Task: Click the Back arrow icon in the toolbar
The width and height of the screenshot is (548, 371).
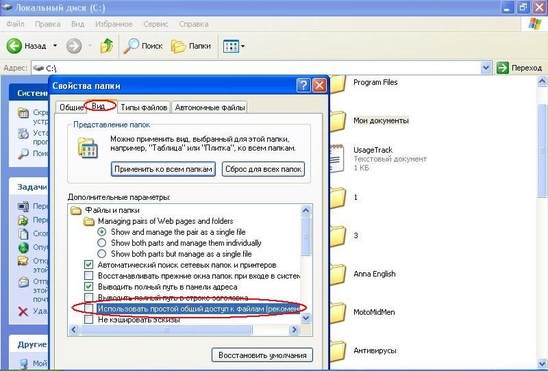Action: pos(14,46)
